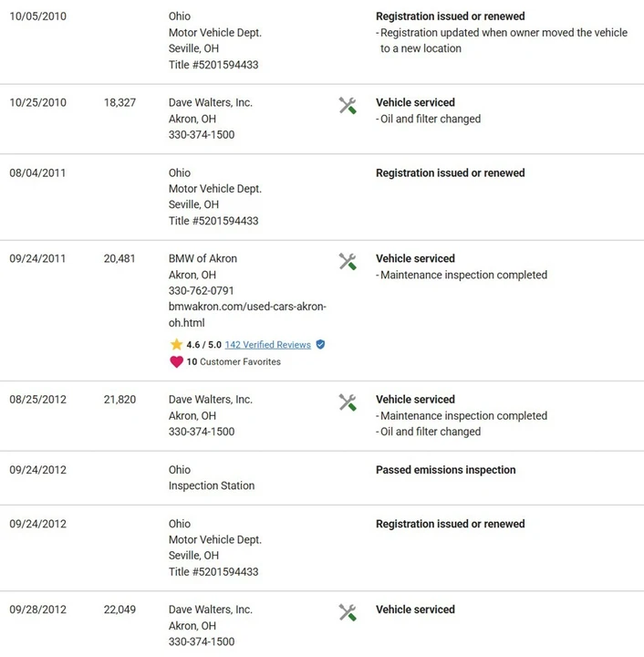Click the Ohio Inspection Station source text
The height and width of the screenshot is (657, 644).
click(212, 477)
